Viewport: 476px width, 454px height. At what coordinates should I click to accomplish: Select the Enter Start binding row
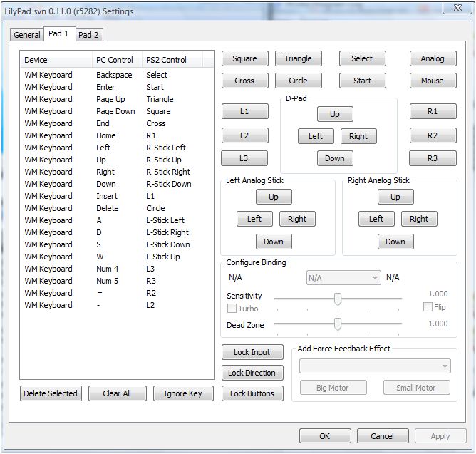tap(117, 87)
